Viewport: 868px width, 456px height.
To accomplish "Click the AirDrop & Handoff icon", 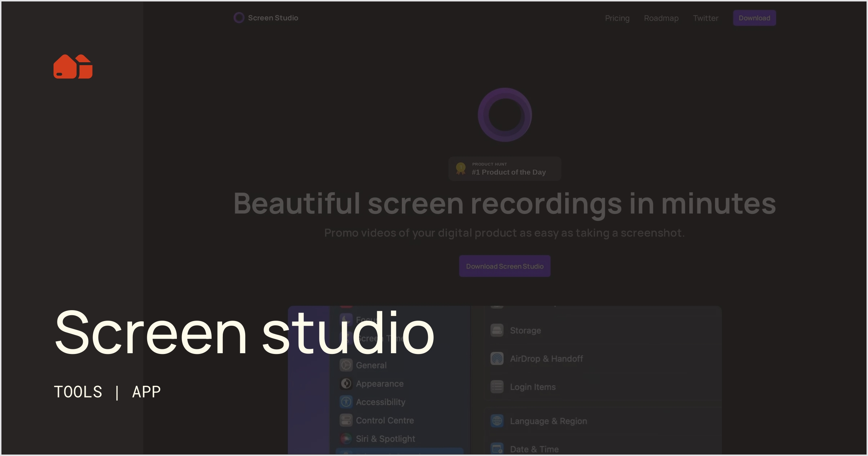I will coord(497,359).
